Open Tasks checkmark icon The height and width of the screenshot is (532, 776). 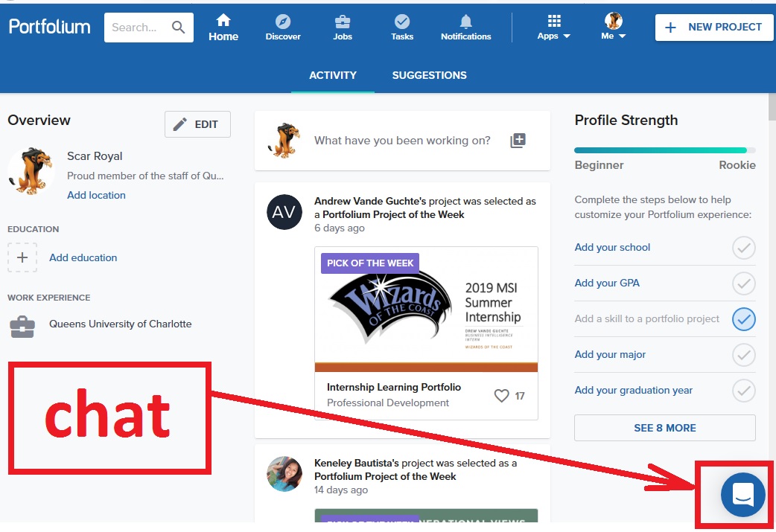(402, 22)
